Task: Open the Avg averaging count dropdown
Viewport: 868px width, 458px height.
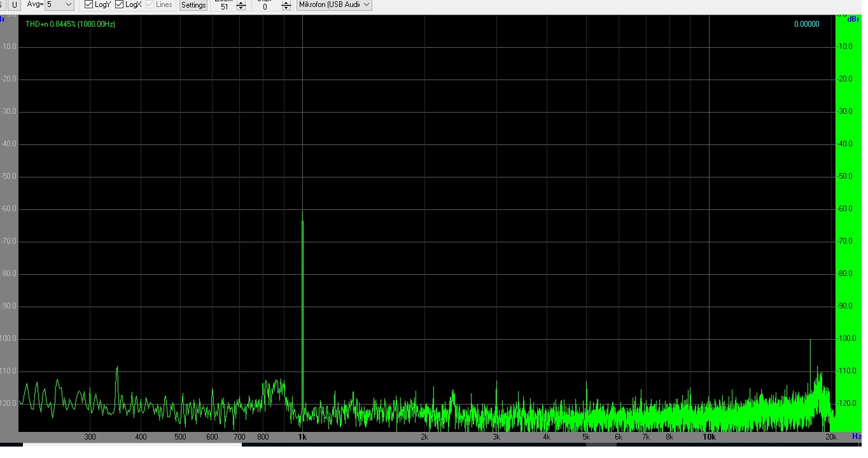Action: (60, 4)
